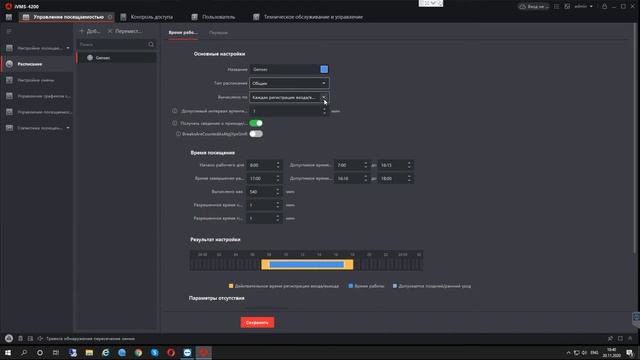Click first Разрешенное время minutes field

tap(264, 205)
